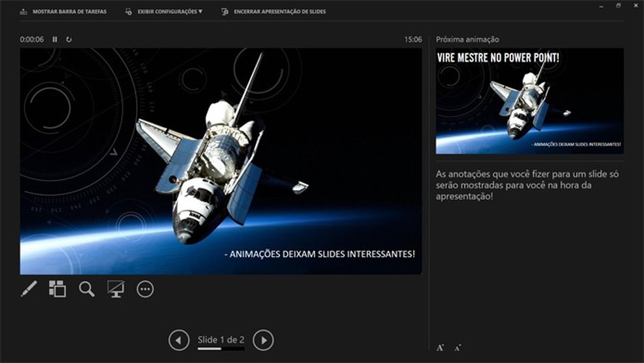Open the see all slides grid view
The height and width of the screenshot is (363, 644).
coord(58,289)
